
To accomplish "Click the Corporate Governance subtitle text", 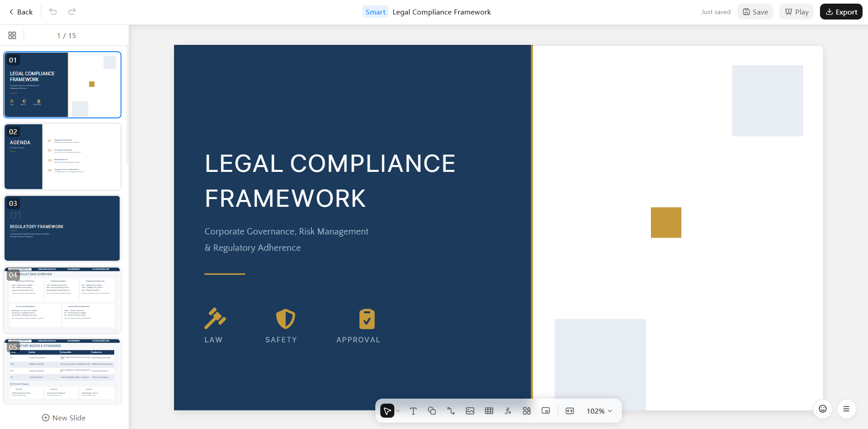I will coord(286,239).
